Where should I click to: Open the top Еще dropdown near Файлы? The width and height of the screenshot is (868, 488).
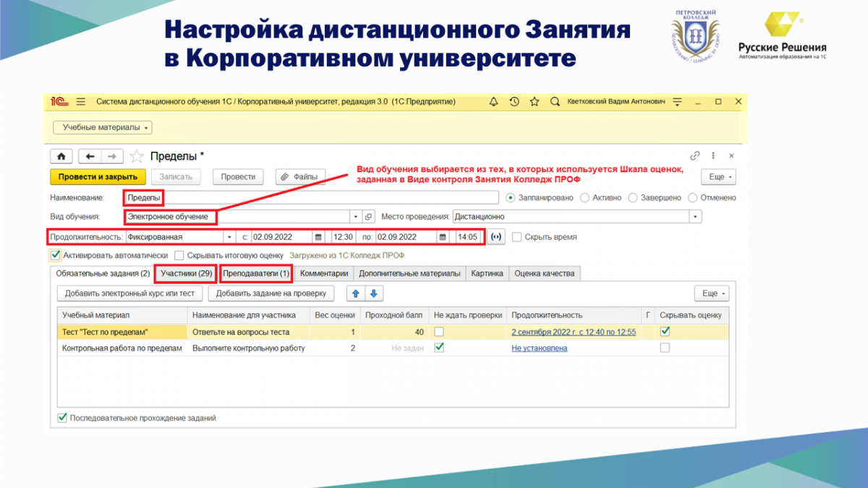coord(718,176)
